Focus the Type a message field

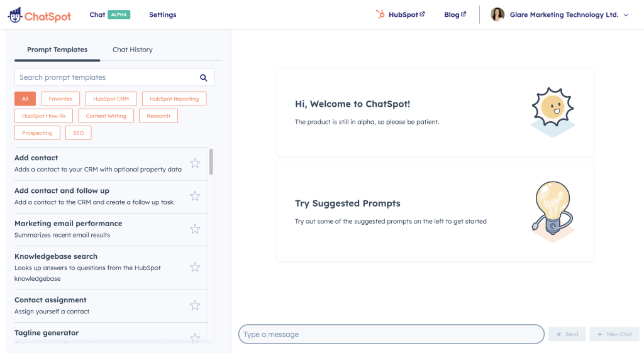[390, 334]
